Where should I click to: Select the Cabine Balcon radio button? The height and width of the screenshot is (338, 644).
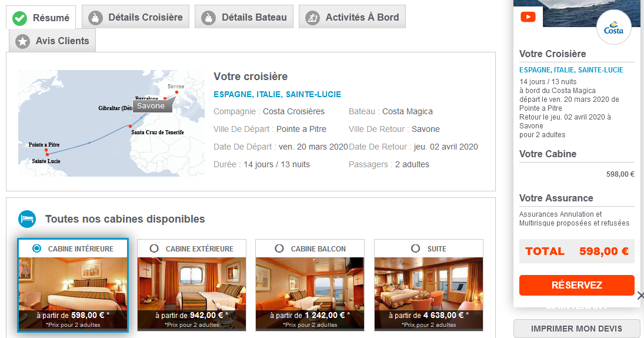[279, 248]
